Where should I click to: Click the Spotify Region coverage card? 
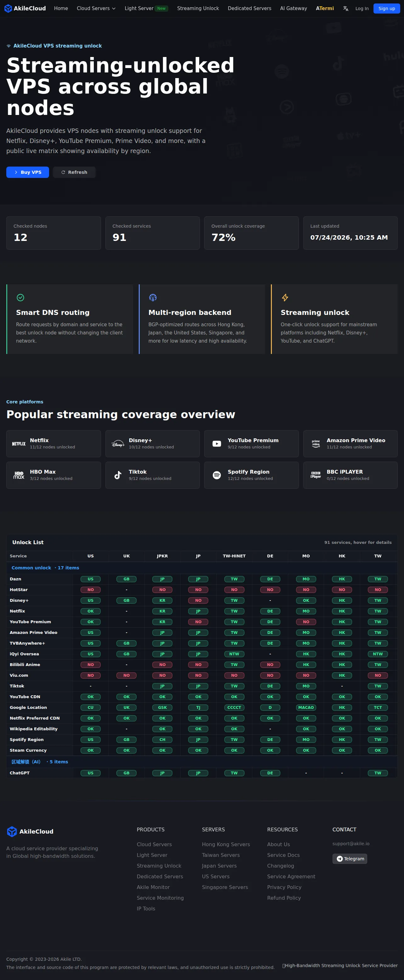[251, 475]
